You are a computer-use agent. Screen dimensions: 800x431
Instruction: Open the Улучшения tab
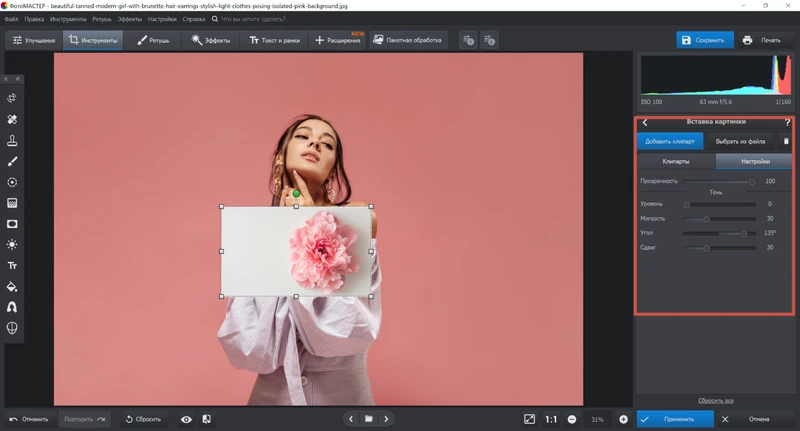(x=34, y=40)
